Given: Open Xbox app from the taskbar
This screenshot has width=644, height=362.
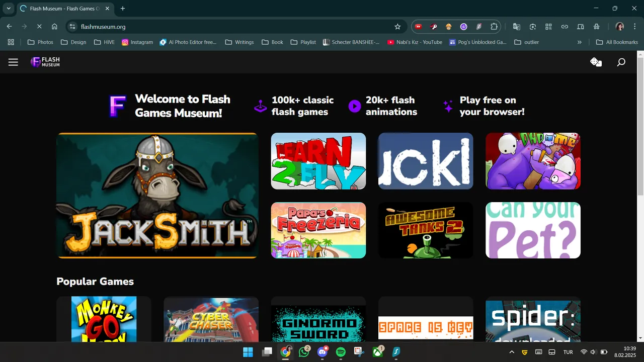Looking at the screenshot, I should click(377, 352).
